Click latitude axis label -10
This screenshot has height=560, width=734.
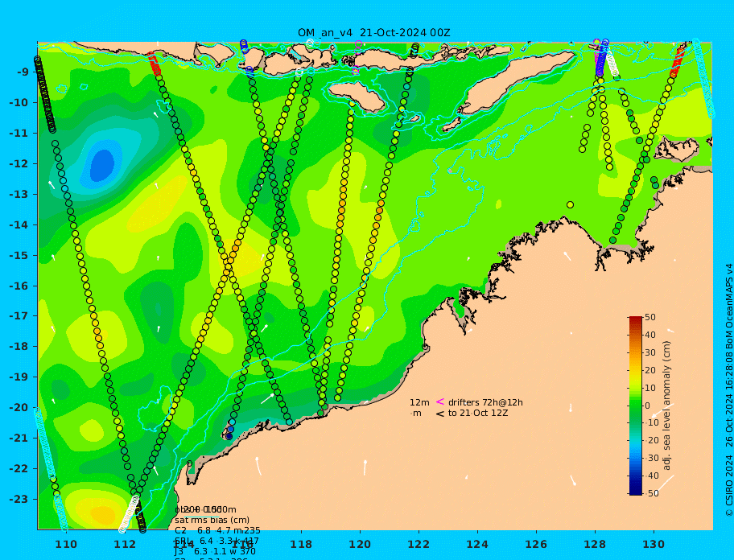[19, 102]
